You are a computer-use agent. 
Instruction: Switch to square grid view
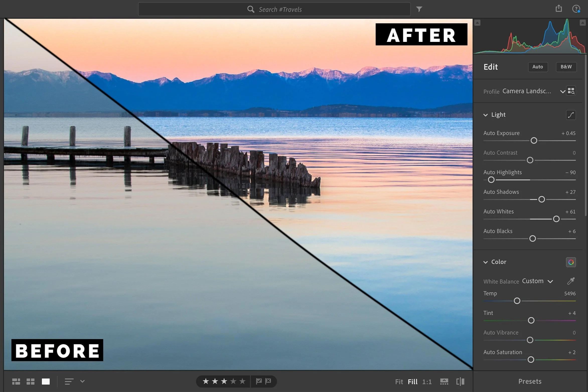31,381
